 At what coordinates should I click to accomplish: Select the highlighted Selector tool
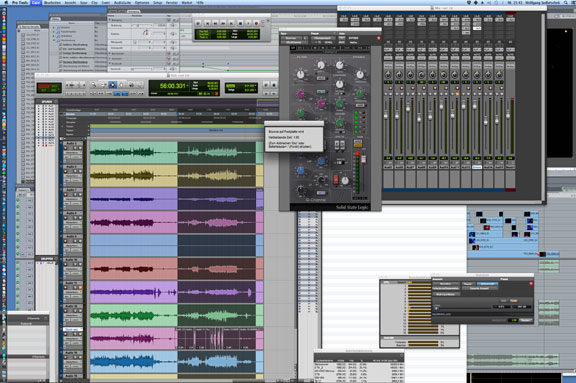(x=112, y=85)
